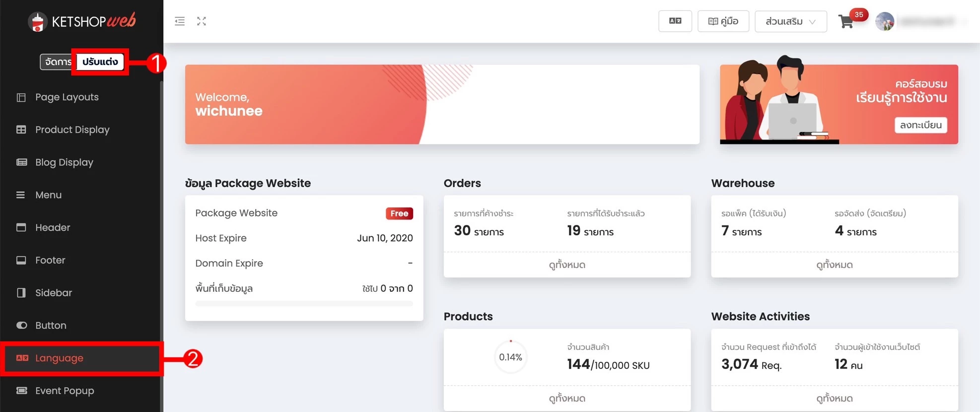Viewport: 980px width, 412px height.
Task: Click the Page Layouts sidebar icon
Action: pos(21,97)
